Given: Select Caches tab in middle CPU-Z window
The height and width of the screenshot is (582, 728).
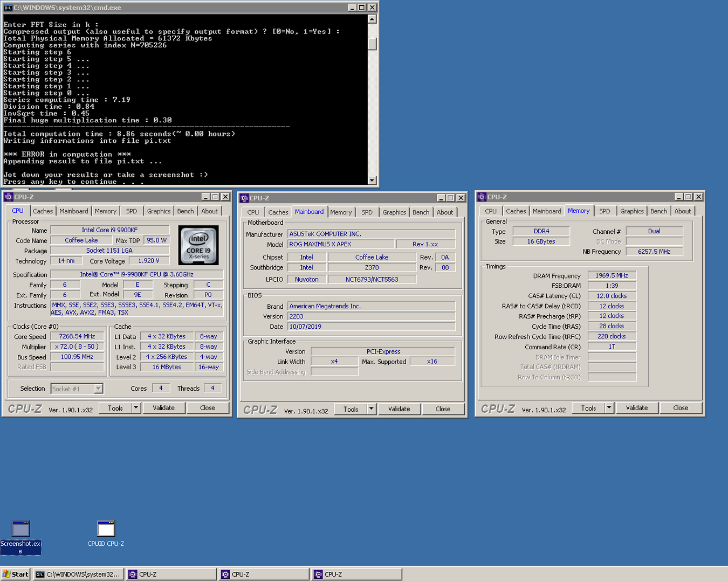Looking at the screenshot, I should click(x=278, y=212).
